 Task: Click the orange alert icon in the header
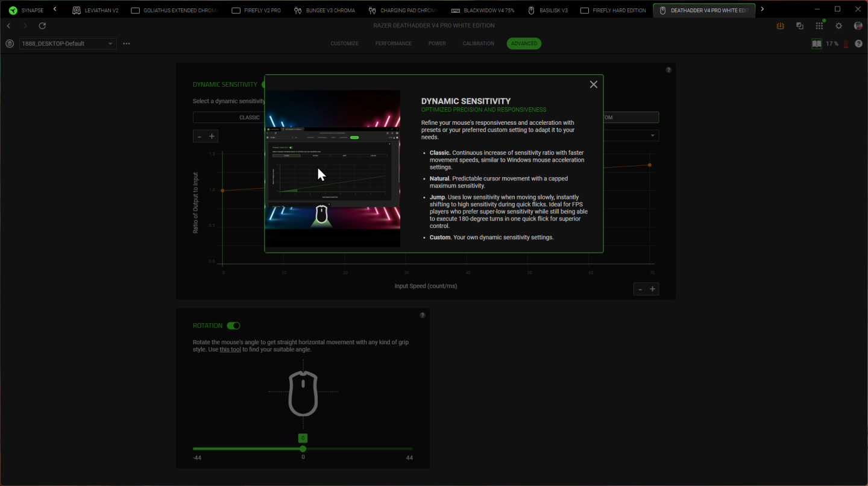(x=781, y=26)
